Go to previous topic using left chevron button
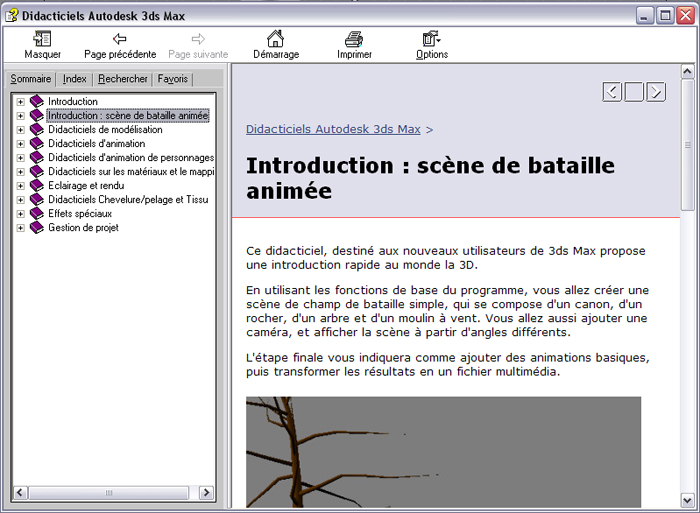This screenshot has width=700, height=513. pyautogui.click(x=612, y=92)
